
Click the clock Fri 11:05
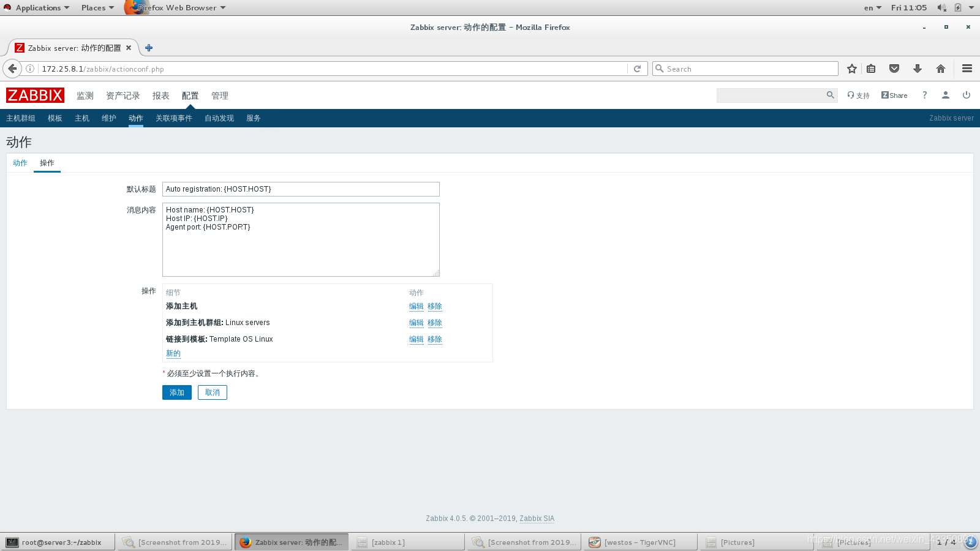[x=909, y=7]
